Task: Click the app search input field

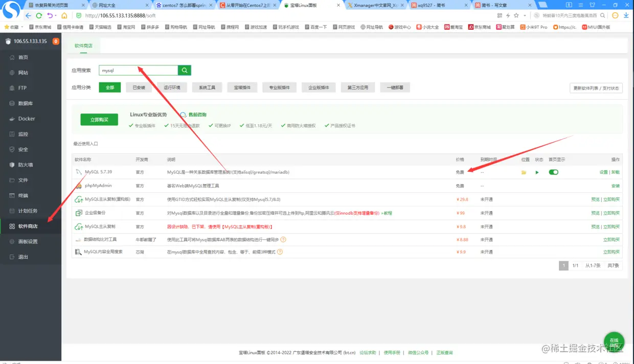Action: click(x=138, y=71)
